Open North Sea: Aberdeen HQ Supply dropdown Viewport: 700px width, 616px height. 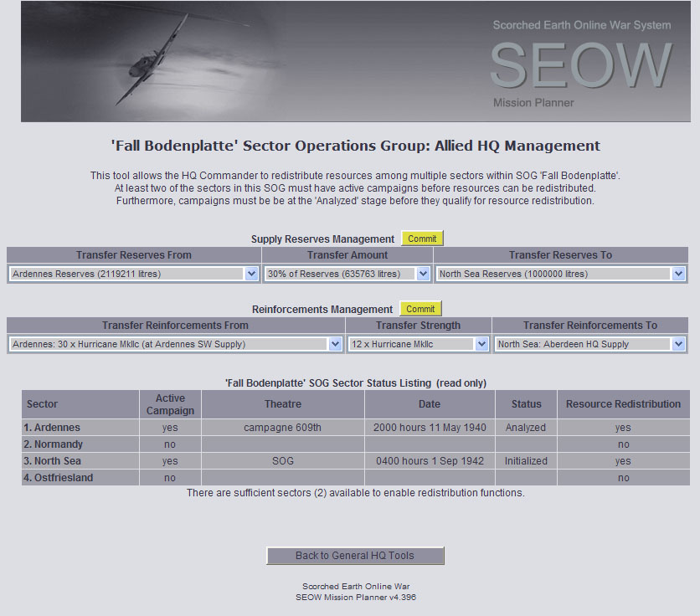(590, 344)
